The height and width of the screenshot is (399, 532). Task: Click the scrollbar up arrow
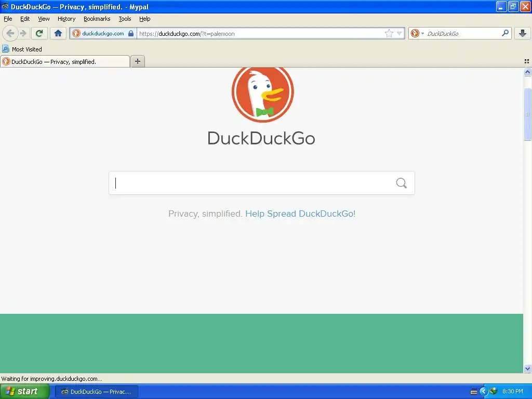click(x=527, y=72)
